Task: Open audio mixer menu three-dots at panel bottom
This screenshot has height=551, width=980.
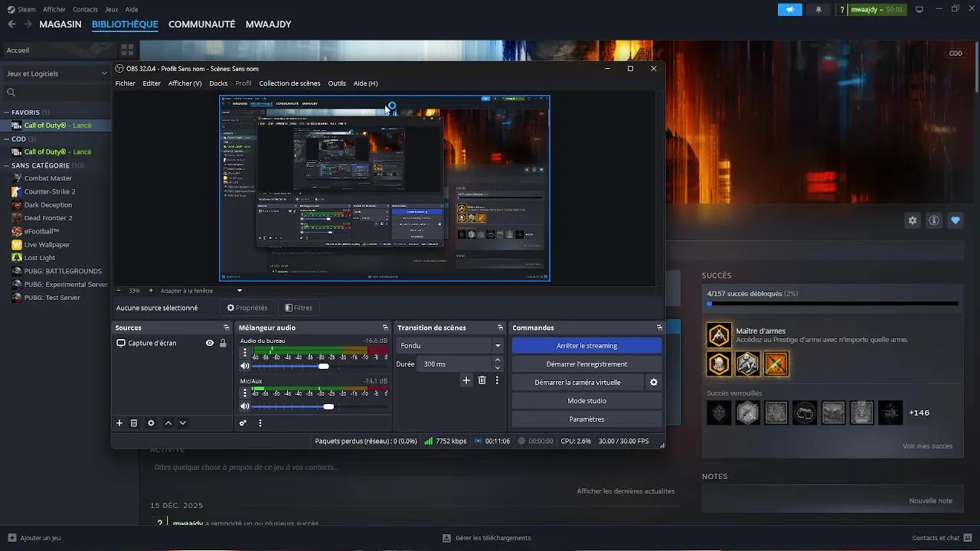Action: [260, 423]
